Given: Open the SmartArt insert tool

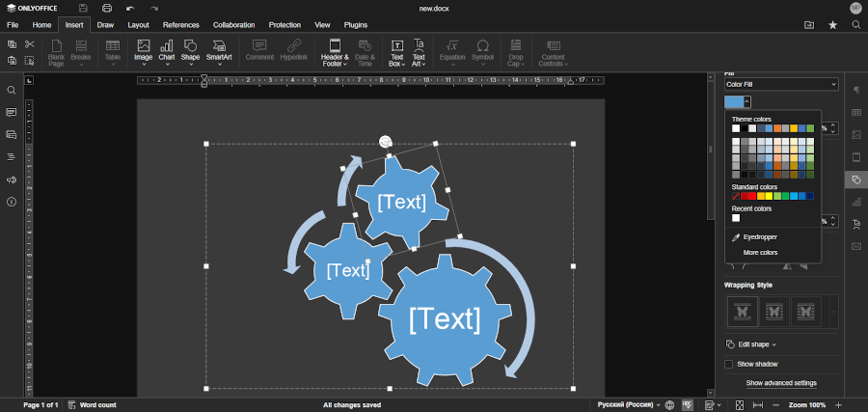Looking at the screenshot, I should (x=219, y=50).
